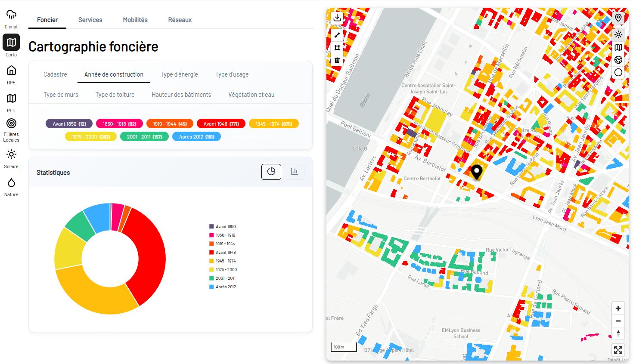The width and height of the screenshot is (633, 364).
Task: Toggle the "Avant 1850 (12)" filter chip
Action: 68,123
